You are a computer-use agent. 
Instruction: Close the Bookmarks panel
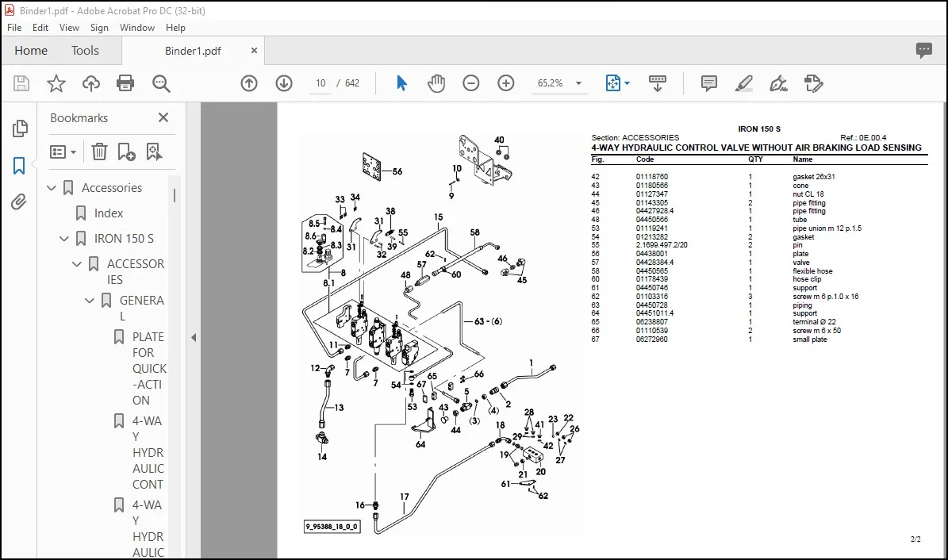click(163, 117)
